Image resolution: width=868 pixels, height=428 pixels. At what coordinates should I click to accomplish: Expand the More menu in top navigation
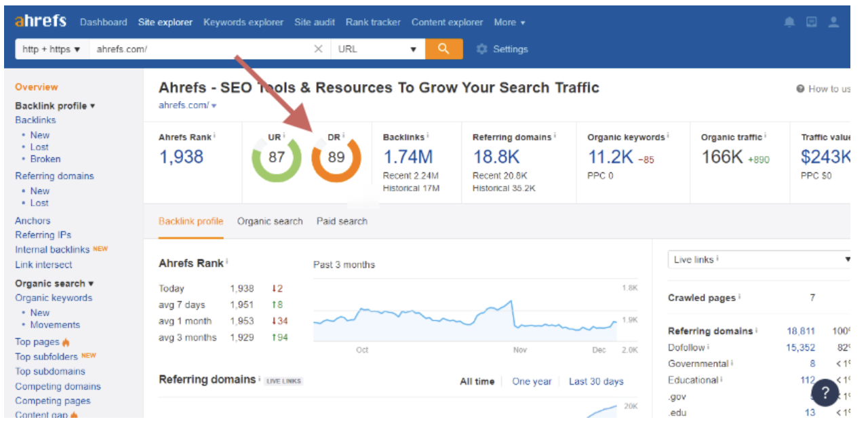(509, 22)
